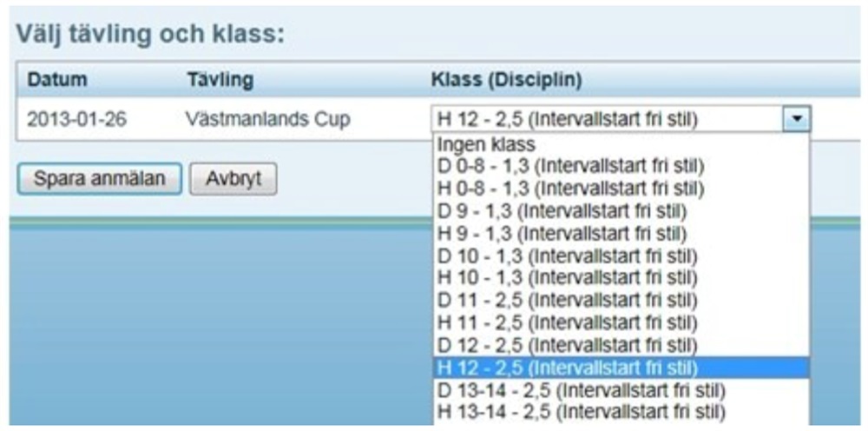The width and height of the screenshot is (868, 431).
Task: Click the Klass combo box showing H 12
Action: pyautogui.click(x=621, y=118)
